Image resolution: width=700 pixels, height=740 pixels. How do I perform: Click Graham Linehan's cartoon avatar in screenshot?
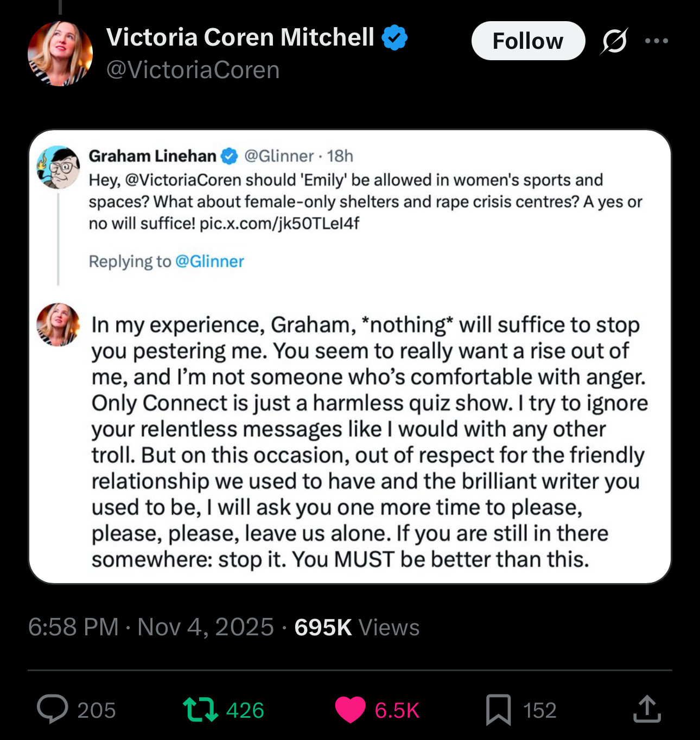(x=58, y=167)
